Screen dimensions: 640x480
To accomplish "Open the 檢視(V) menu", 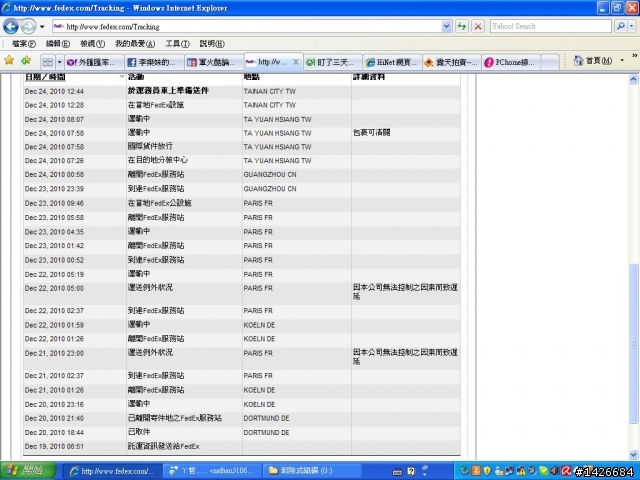I will (x=92, y=44).
